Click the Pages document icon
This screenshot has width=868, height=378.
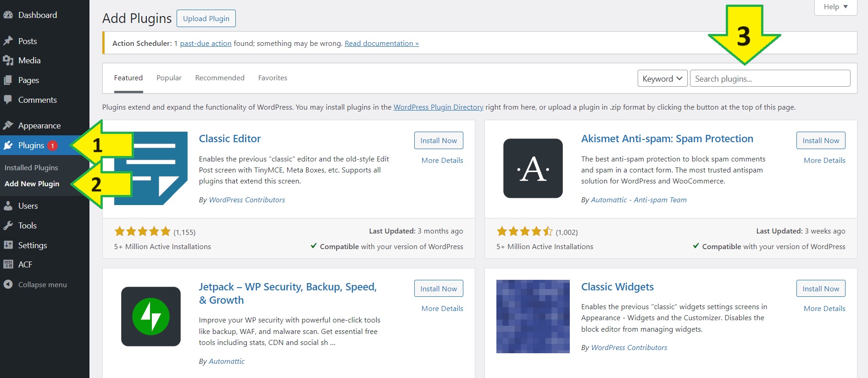coord(8,80)
